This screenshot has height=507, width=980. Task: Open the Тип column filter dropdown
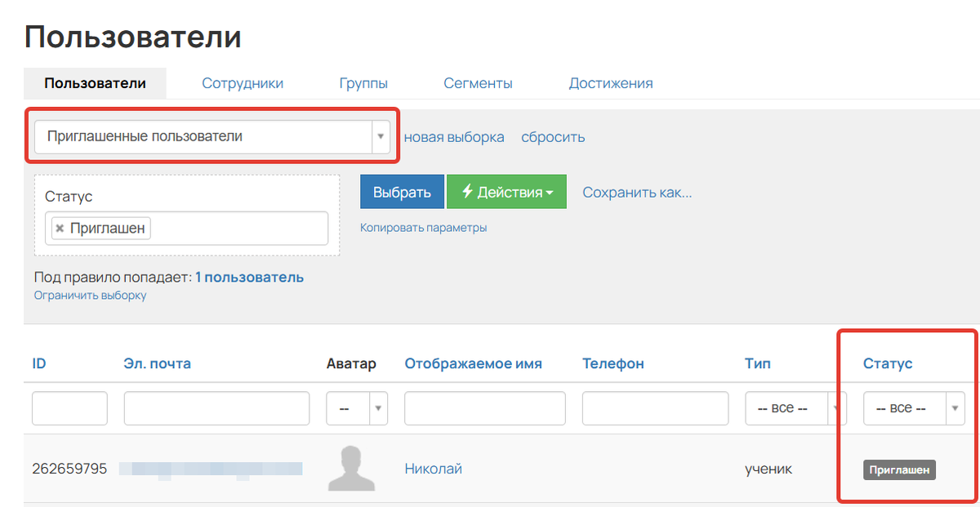tap(835, 408)
